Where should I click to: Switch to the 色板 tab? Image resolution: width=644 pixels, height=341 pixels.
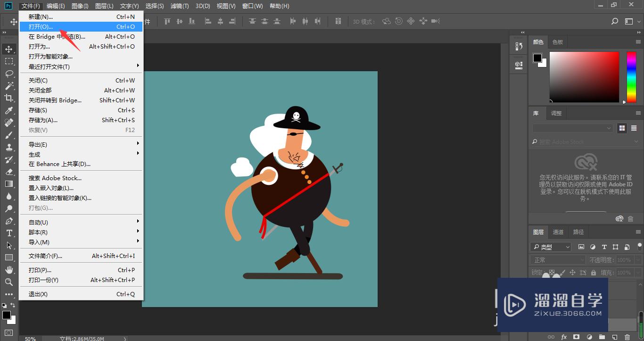558,42
